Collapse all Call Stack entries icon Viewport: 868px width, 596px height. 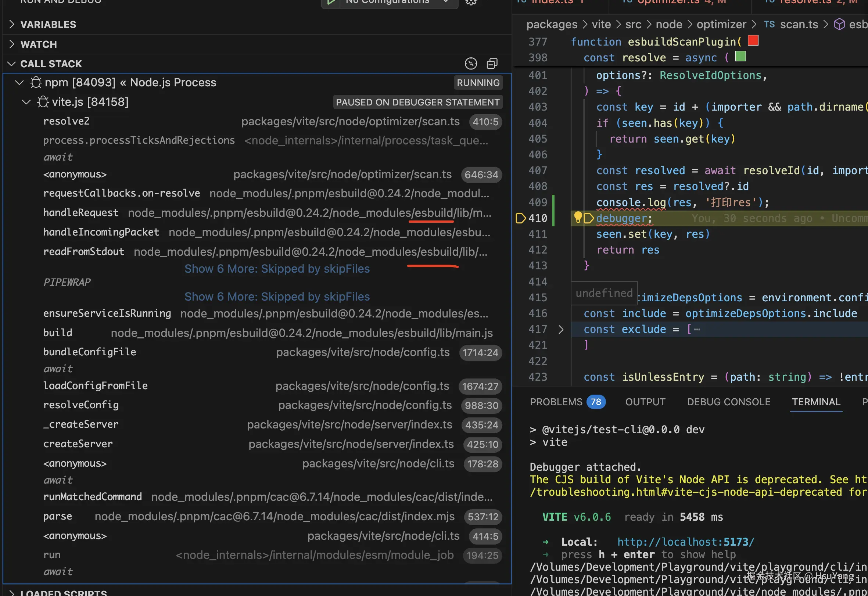pyautogui.click(x=492, y=64)
